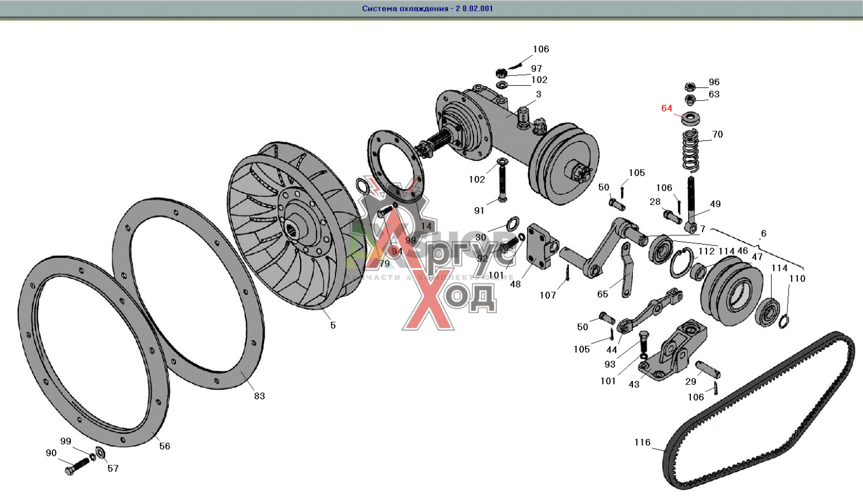Image resolution: width=863 pixels, height=504 pixels.
Task: Click part number label 116
Action: point(642,442)
